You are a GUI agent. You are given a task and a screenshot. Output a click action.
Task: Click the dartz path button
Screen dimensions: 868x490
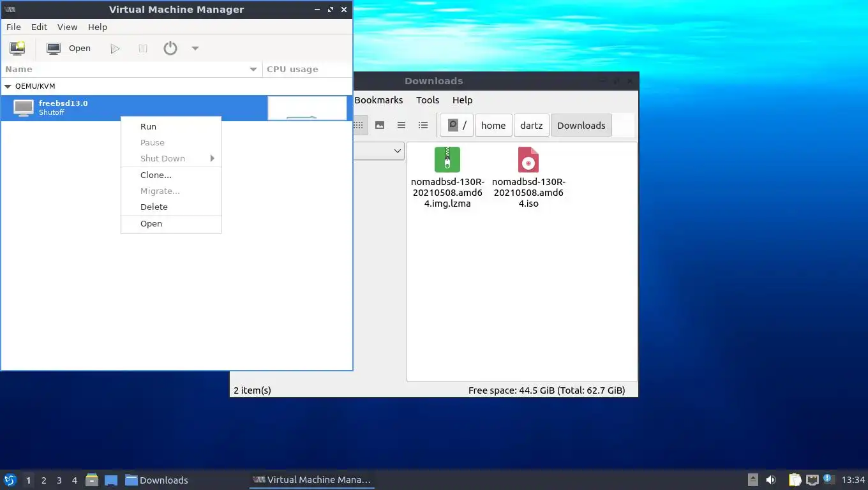tap(531, 125)
